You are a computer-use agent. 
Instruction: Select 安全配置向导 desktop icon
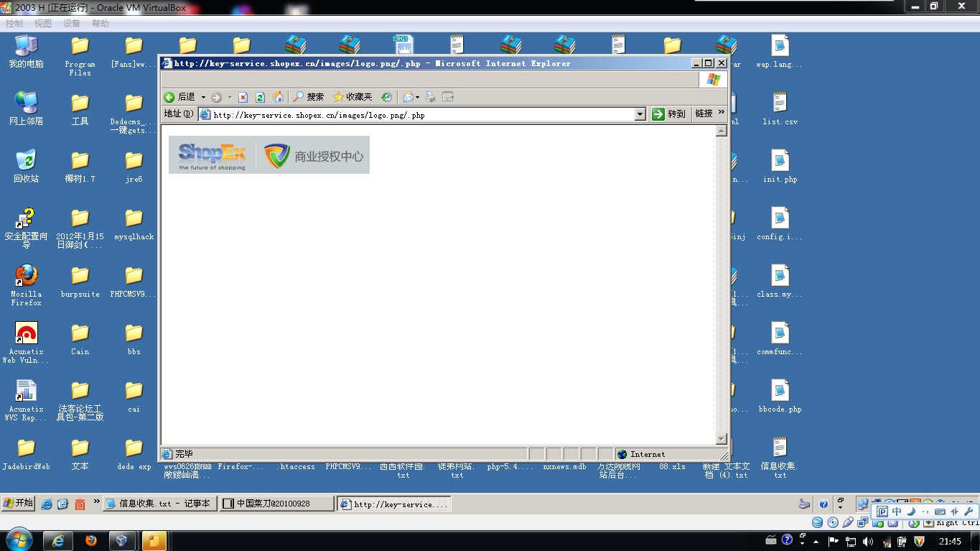point(27,228)
